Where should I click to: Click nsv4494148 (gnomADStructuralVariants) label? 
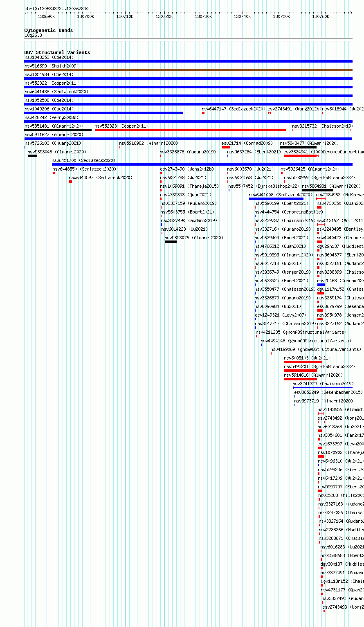(306, 341)
